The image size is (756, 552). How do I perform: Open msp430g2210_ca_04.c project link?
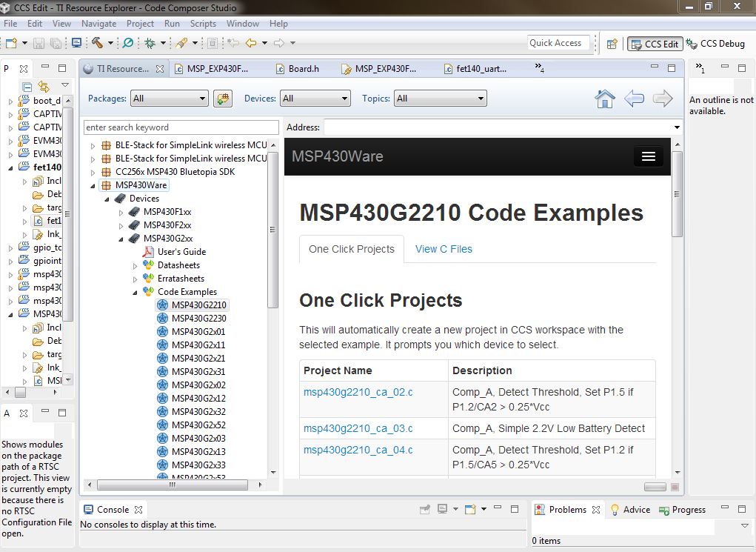358,450
